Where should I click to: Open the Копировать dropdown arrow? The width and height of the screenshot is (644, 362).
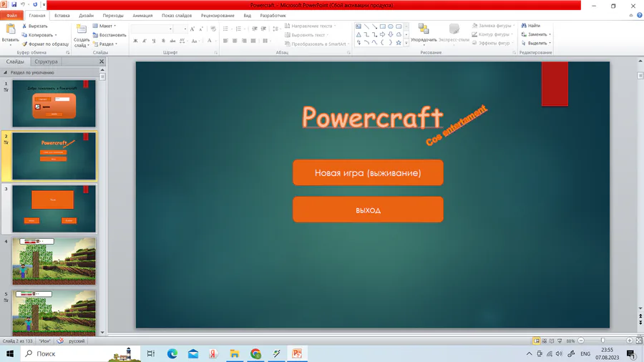[x=56, y=35]
